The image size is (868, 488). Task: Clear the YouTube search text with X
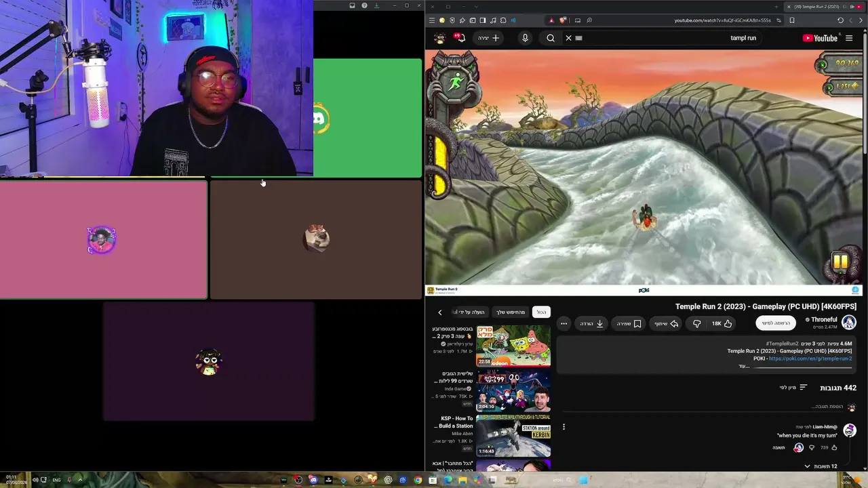click(x=568, y=38)
